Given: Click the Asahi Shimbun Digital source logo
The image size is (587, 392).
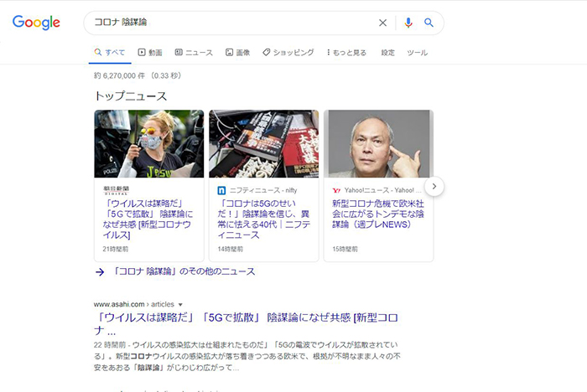Looking at the screenshot, I should [117, 190].
